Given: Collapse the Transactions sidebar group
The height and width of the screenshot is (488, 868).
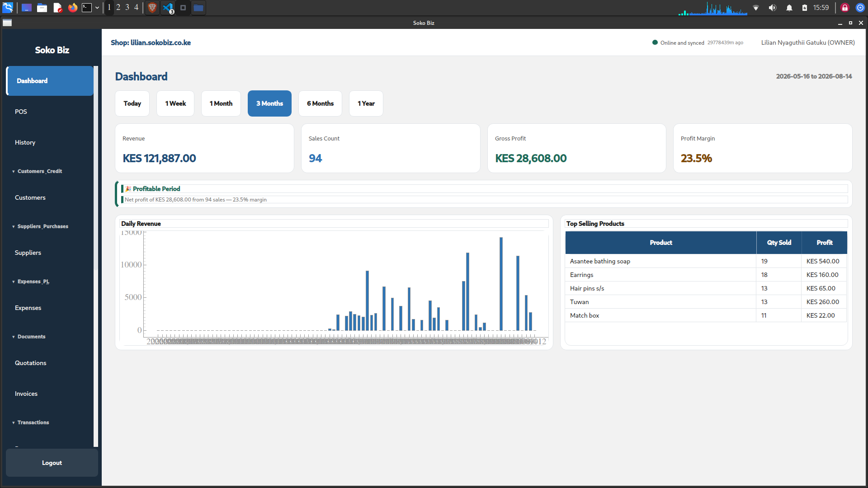Looking at the screenshot, I should coord(33,422).
